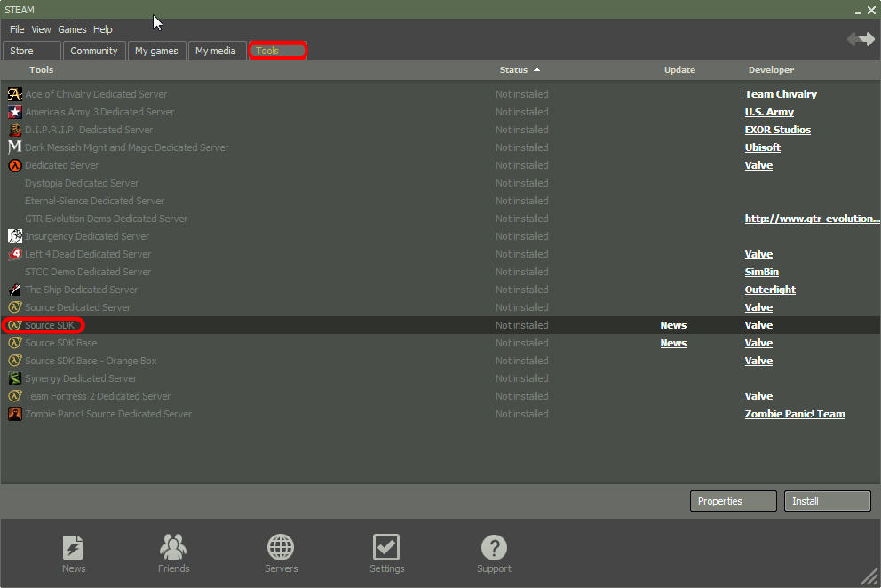Click the orange lambda Dedicated Server icon
Viewport: 881px width, 588px height.
(15, 165)
